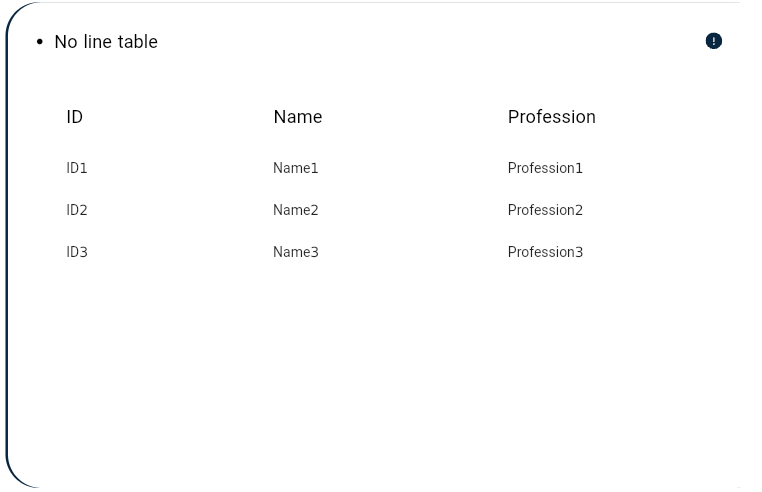Click the Name2 cell

295,210
